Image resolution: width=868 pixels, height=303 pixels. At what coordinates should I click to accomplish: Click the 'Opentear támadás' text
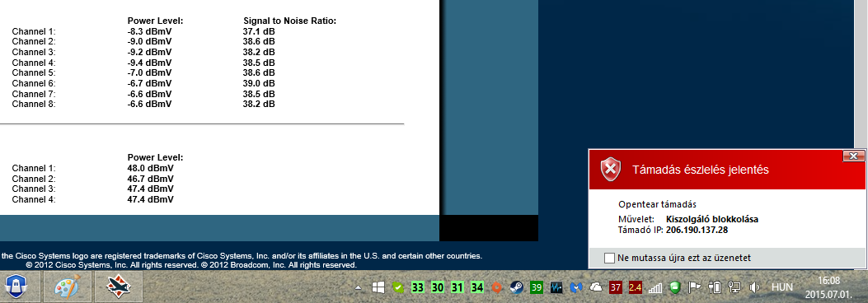(x=657, y=204)
